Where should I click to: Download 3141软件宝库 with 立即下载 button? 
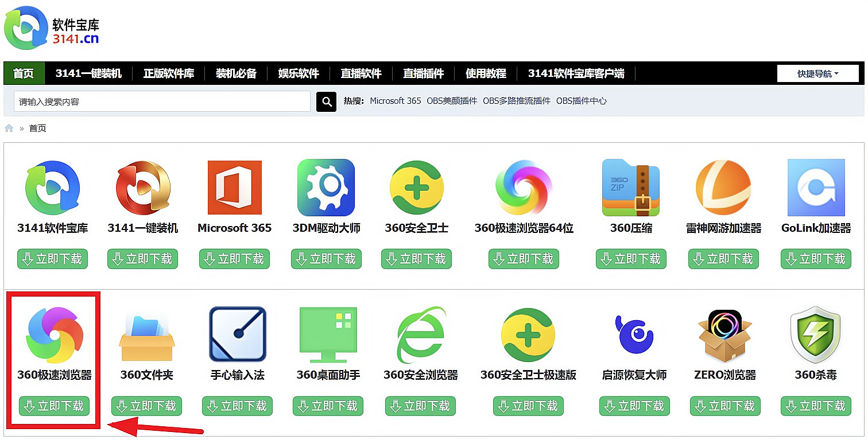pos(52,259)
